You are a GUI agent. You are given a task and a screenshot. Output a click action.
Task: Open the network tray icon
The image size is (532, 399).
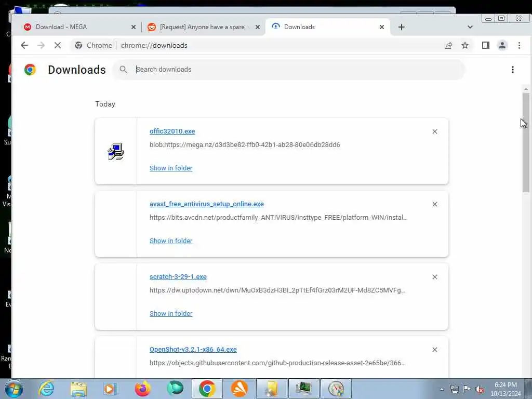coord(454,389)
